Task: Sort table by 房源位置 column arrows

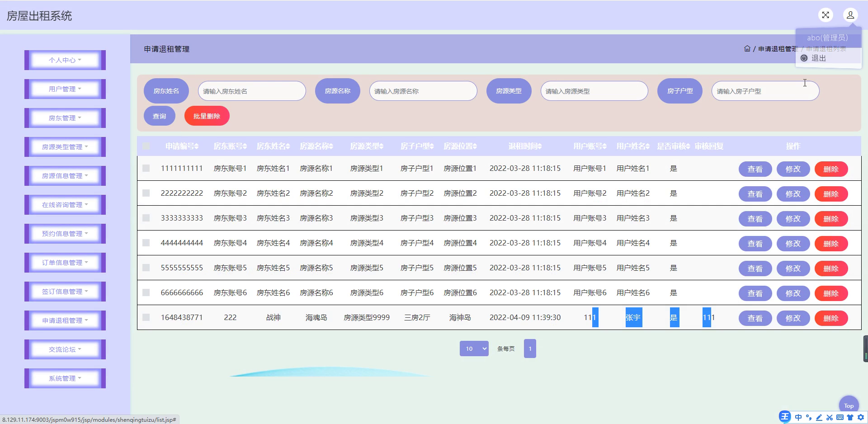Action: tap(475, 146)
